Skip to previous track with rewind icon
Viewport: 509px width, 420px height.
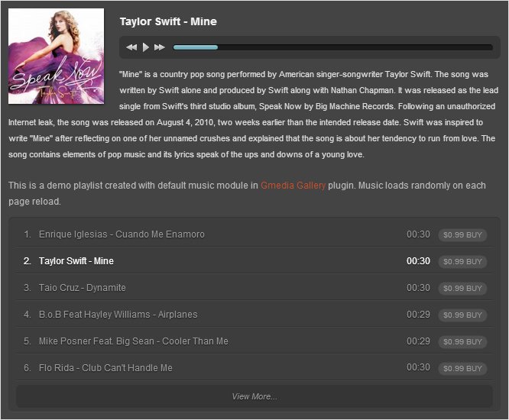[131, 47]
